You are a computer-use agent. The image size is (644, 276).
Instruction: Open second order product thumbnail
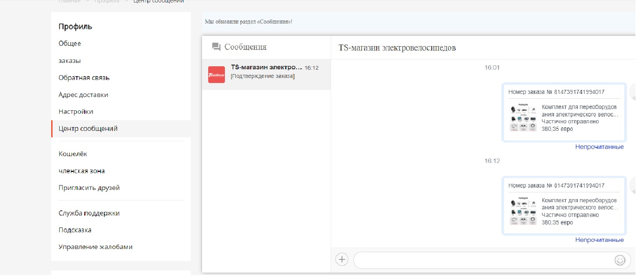523,211
